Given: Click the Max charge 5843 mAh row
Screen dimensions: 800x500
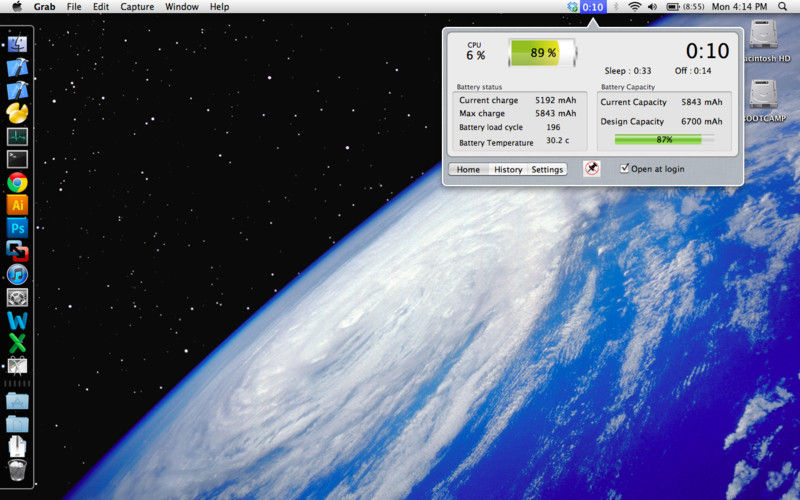Looking at the screenshot, I should (517, 113).
